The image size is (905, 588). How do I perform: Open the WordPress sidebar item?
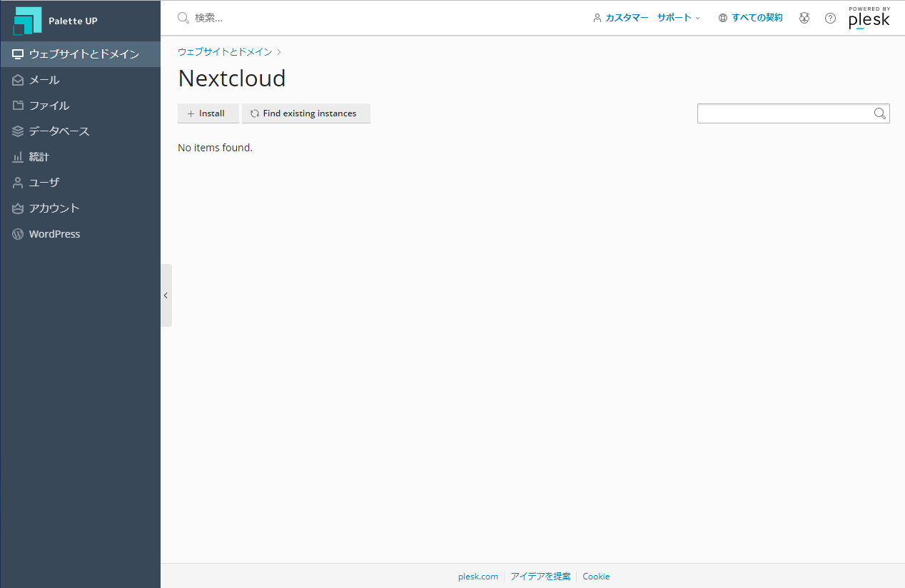pos(80,234)
